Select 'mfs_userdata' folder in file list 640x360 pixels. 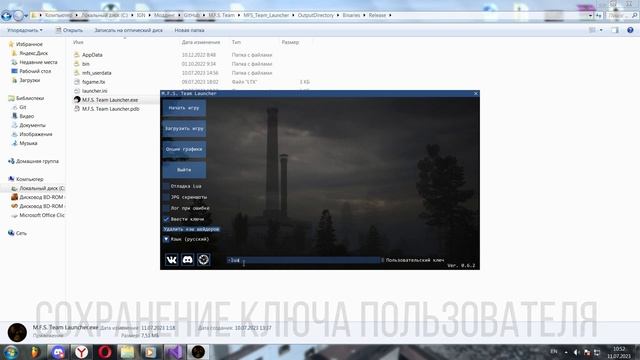97,73
